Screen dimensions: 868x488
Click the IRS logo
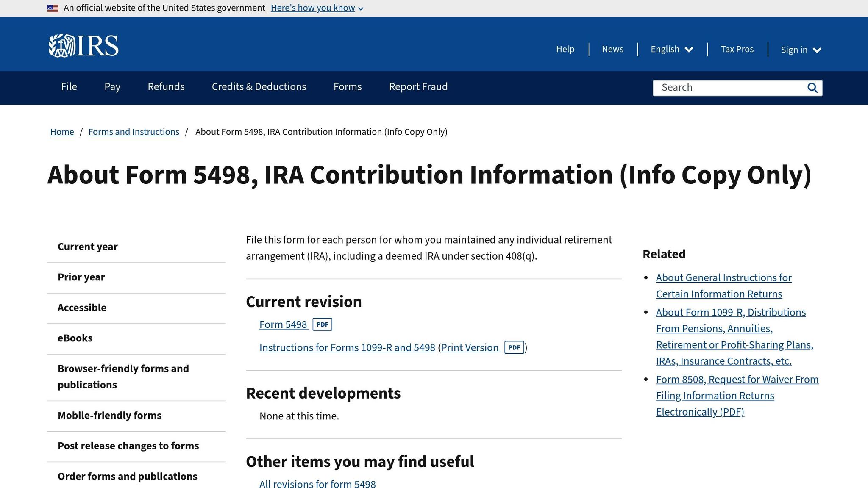(x=83, y=45)
